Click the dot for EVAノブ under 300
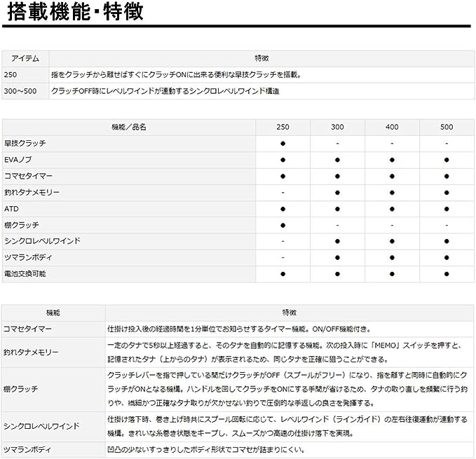The width and height of the screenshot is (476, 459). [337, 160]
